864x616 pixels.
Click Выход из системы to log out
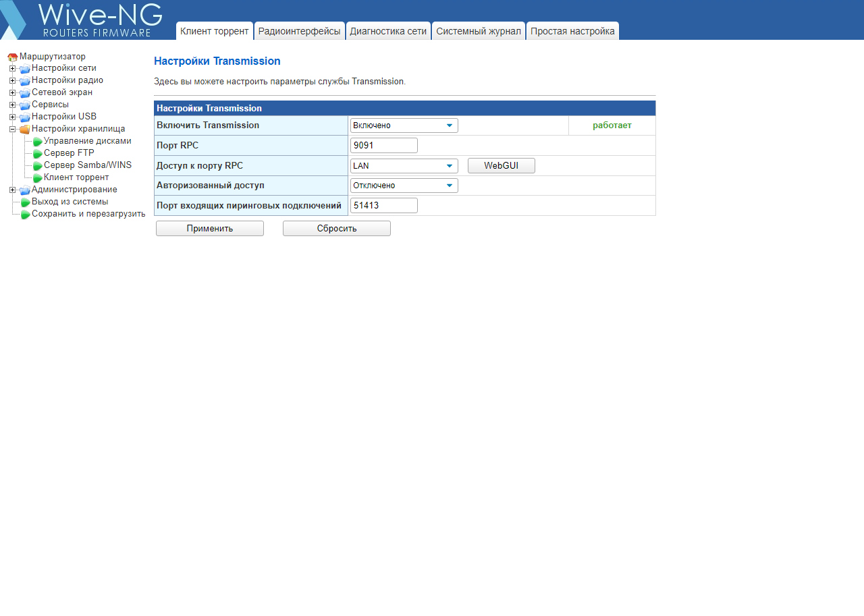pyautogui.click(x=70, y=202)
